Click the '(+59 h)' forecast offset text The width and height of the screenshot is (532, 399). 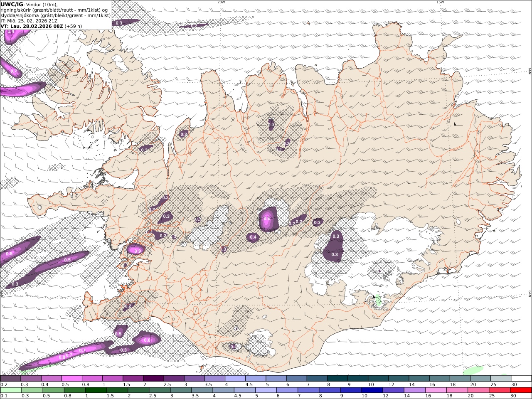pos(73,26)
